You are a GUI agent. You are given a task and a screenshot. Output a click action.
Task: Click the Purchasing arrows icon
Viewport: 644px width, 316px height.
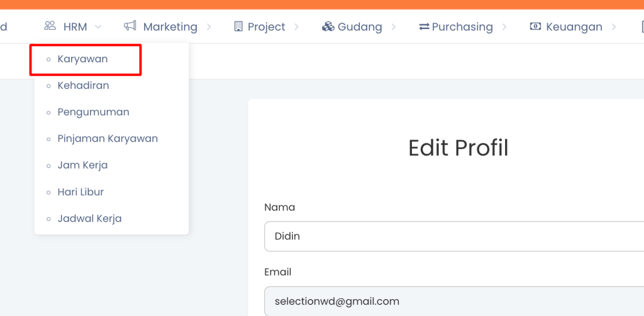424,26
